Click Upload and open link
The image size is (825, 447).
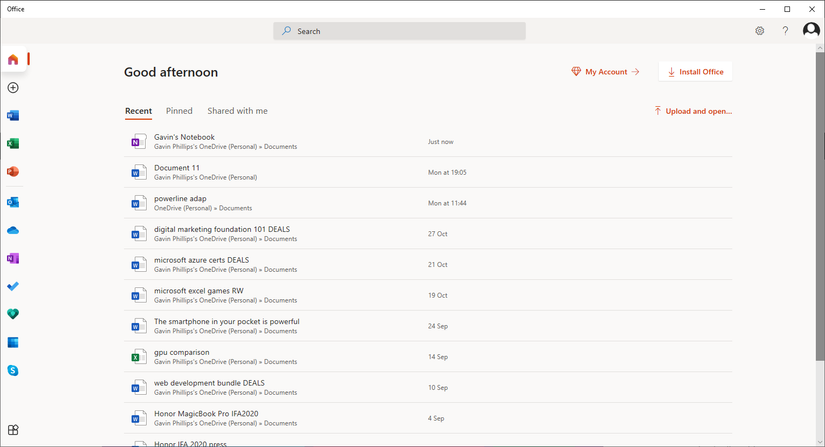tap(692, 111)
